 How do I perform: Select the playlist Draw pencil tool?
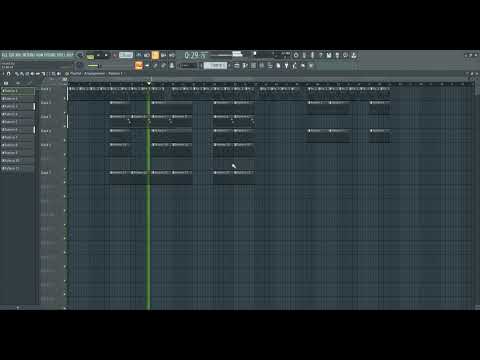(x=17, y=74)
